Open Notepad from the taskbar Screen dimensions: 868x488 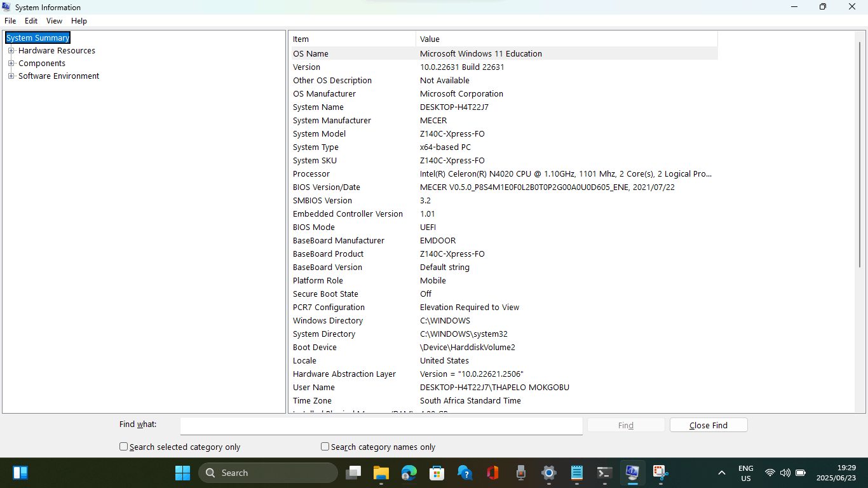tap(576, 473)
